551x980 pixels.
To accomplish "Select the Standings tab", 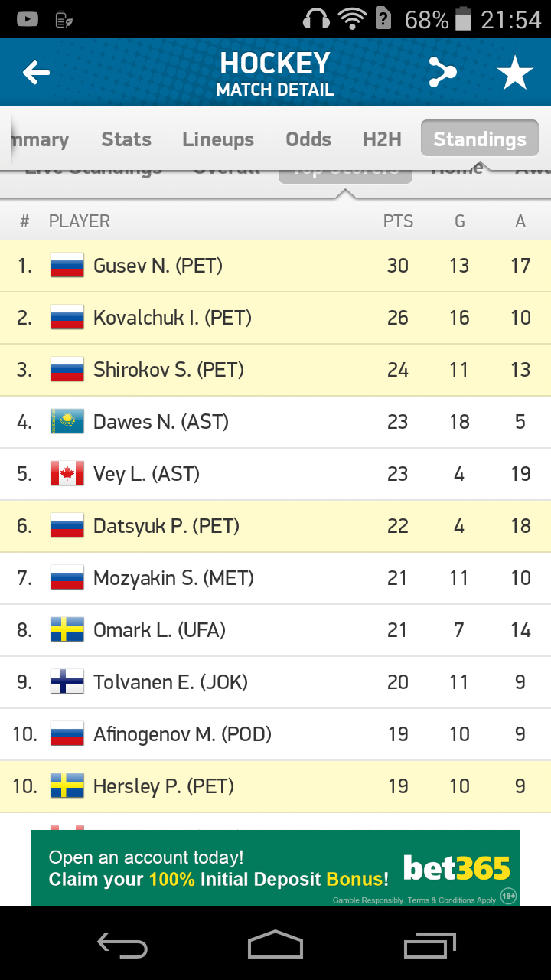I will (x=480, y=139).
